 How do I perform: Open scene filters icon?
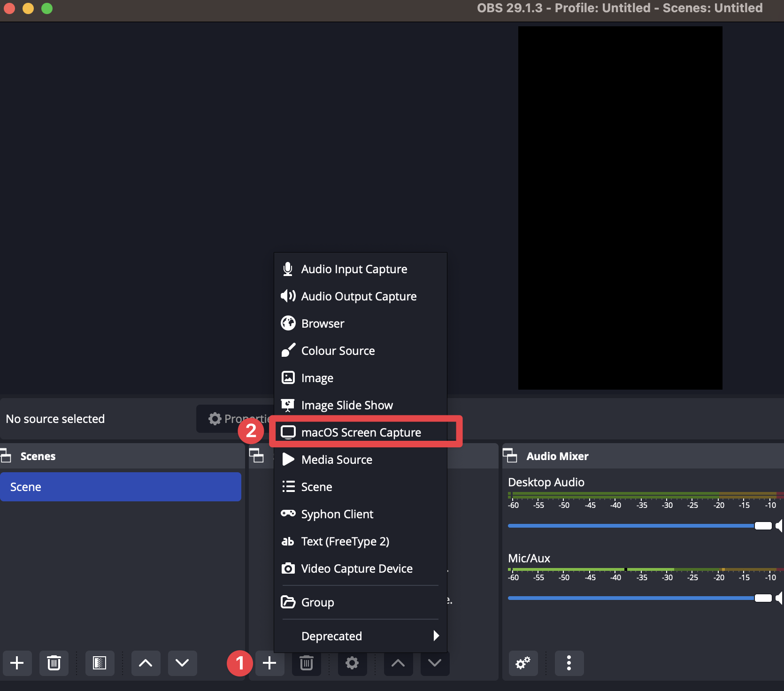pos(100,663)
